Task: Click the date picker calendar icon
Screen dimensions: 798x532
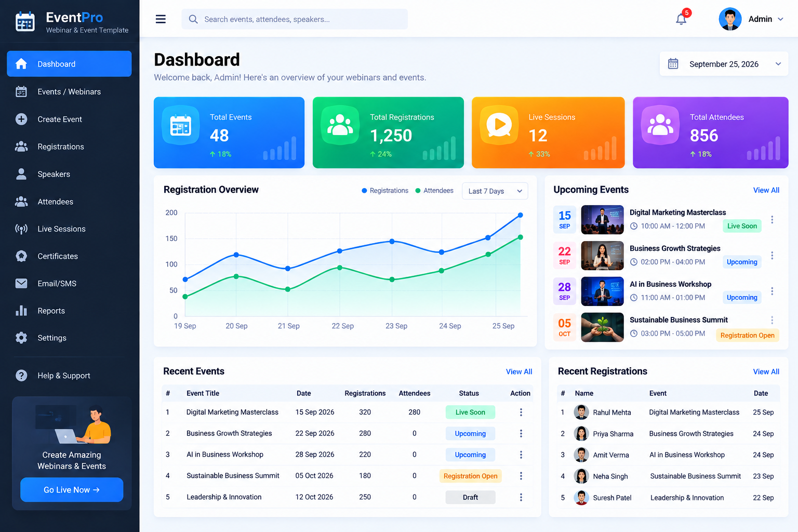Action: [673, 64]
